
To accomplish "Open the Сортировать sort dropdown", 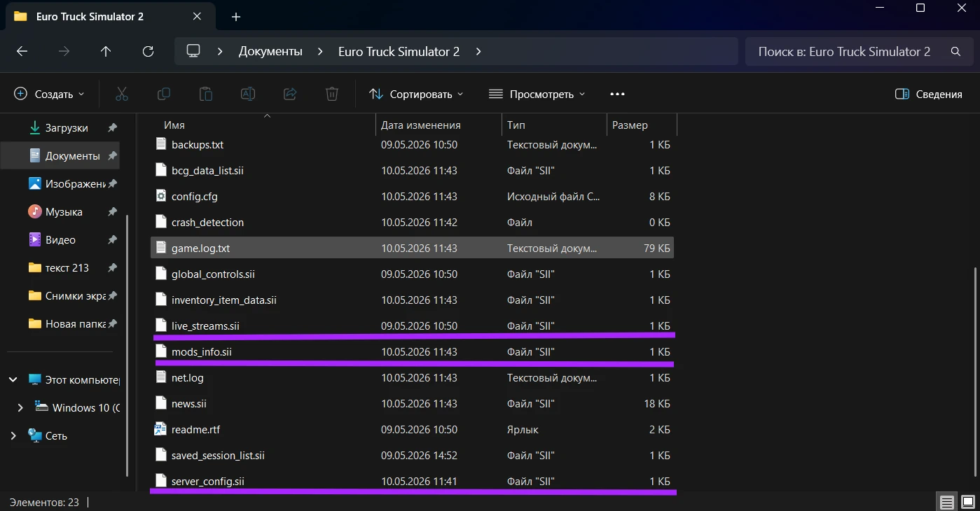I will click(x=416, y=94).
